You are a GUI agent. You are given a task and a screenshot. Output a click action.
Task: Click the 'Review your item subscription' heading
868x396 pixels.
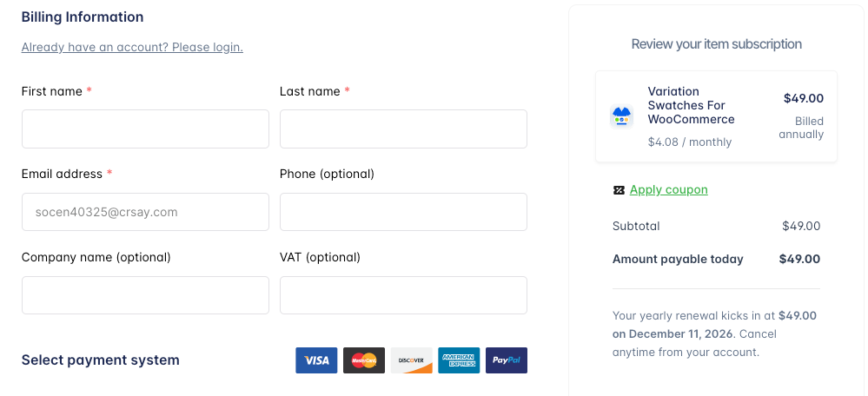[x=716, y=44]
